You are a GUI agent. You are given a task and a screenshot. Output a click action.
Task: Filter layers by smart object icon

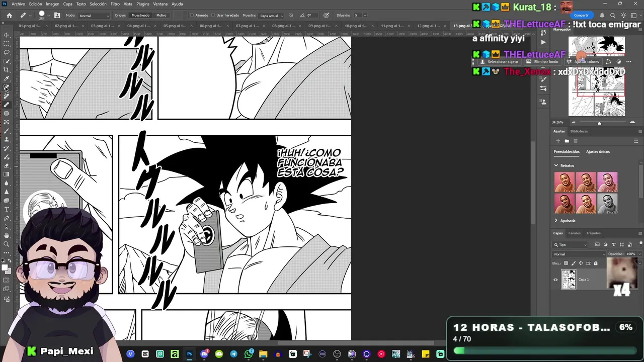(x=629, y=245)
